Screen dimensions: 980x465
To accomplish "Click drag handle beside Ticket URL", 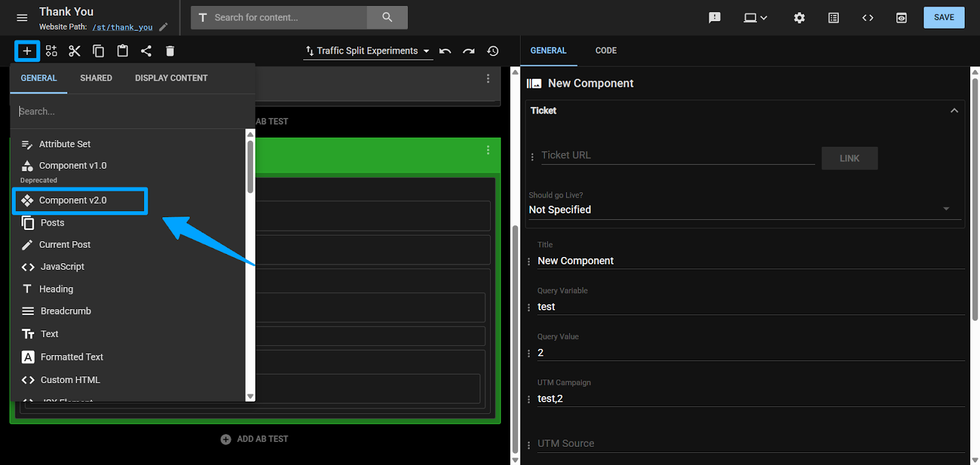I will [x=532, y=158].
